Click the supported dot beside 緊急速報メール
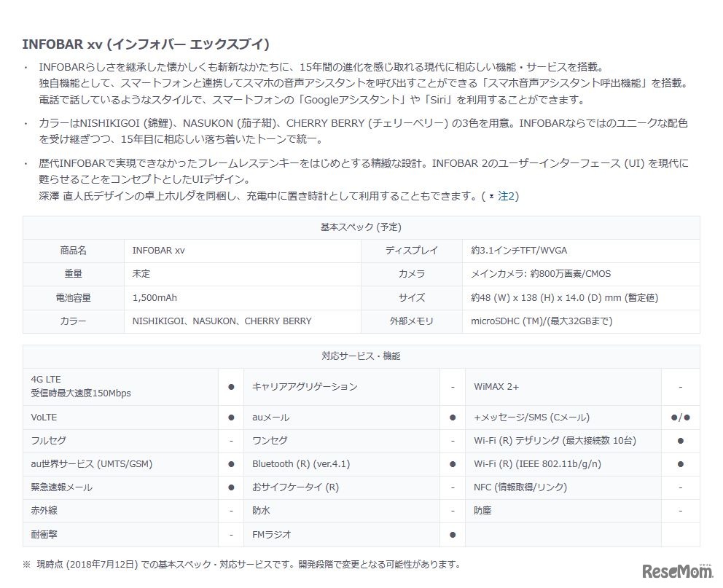 click(x=231, y=487)
